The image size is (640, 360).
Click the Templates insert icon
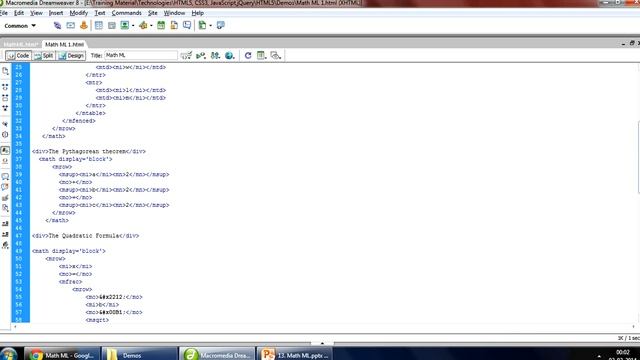(202, 25)
